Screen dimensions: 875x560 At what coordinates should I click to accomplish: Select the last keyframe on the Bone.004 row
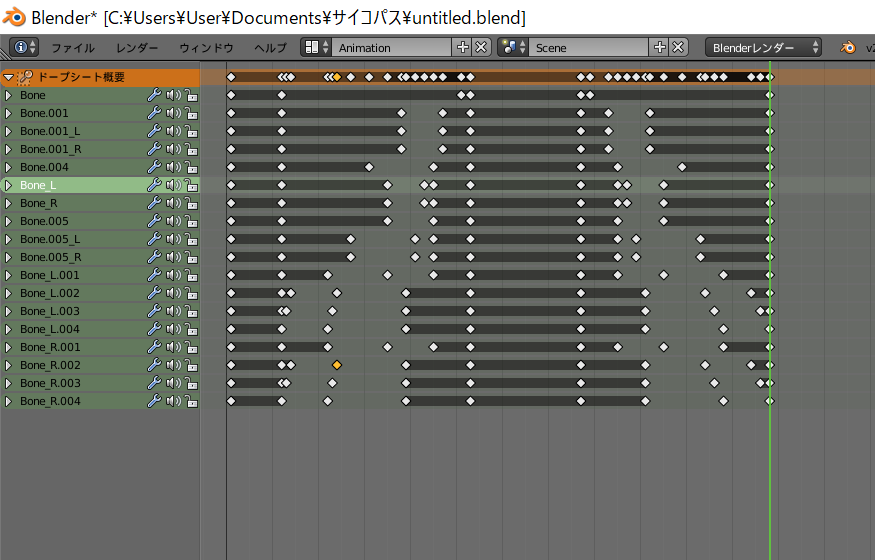click(x=770, y=167)
